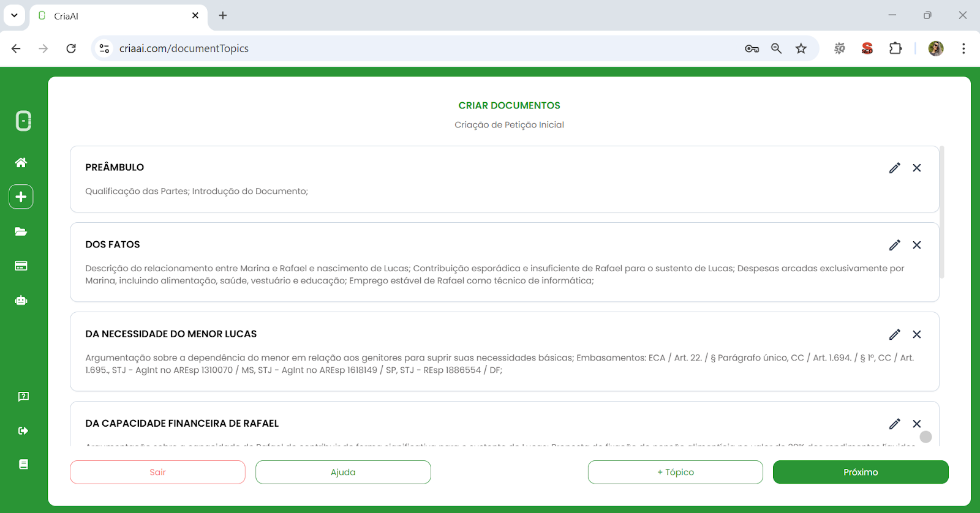Viewport: 980px width, 513px height.
Task: Edit the PREÂMBULO topic with pencil
Action: (894, 168)
